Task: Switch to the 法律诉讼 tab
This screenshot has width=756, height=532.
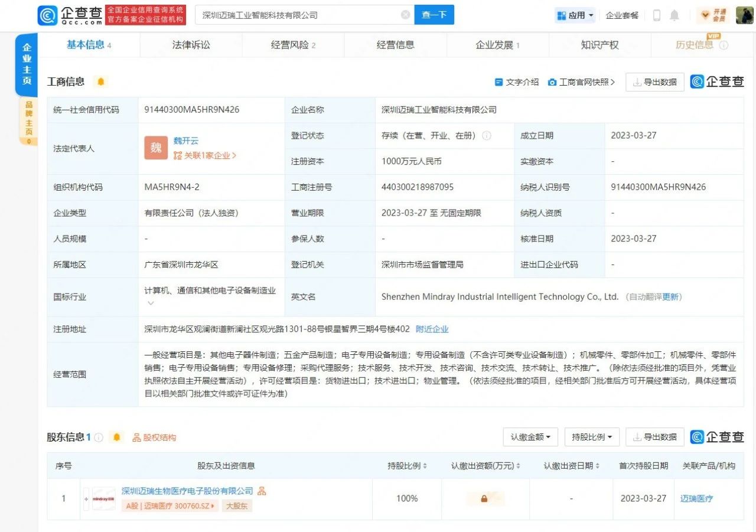Action: click(191, 45)
